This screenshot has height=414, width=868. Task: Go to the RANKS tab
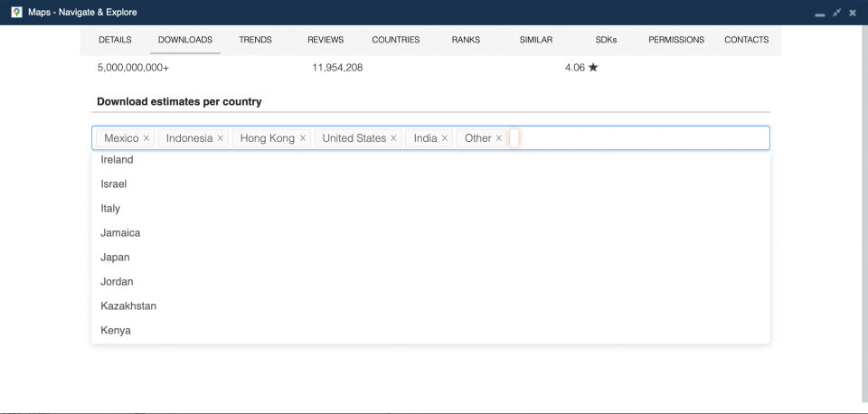[466, 40]
